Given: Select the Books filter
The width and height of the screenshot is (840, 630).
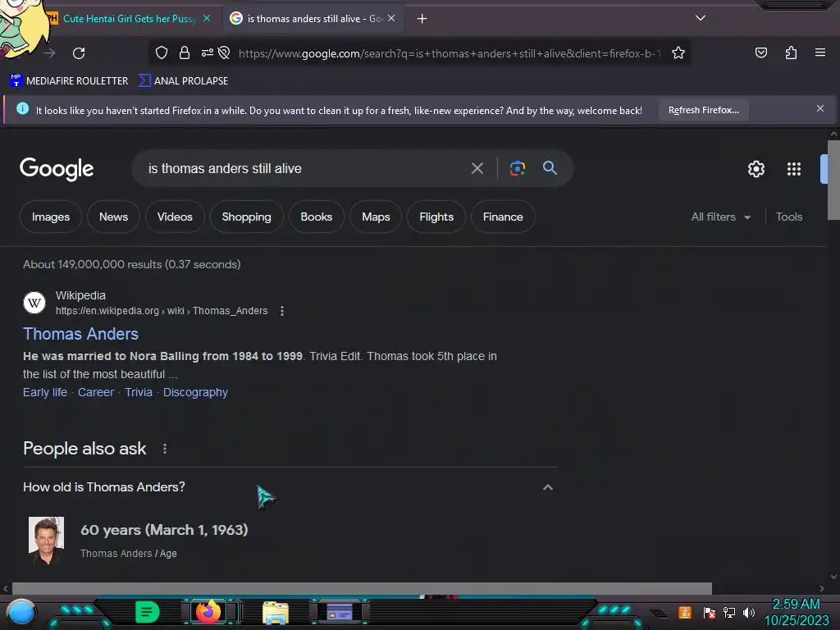Looking at the screenshot, I should [x=316, y=217].
